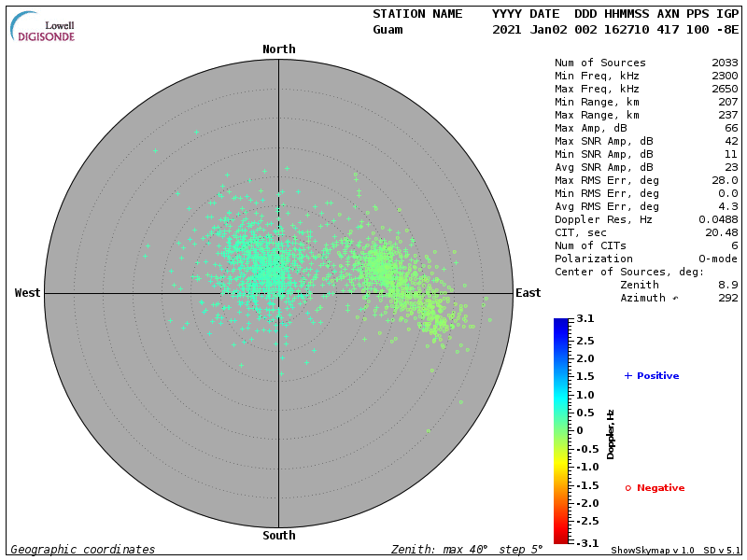Click the red circle Negative legend marker
The height and width of the screenshot is (560, 747).
(x=628, y=488)
